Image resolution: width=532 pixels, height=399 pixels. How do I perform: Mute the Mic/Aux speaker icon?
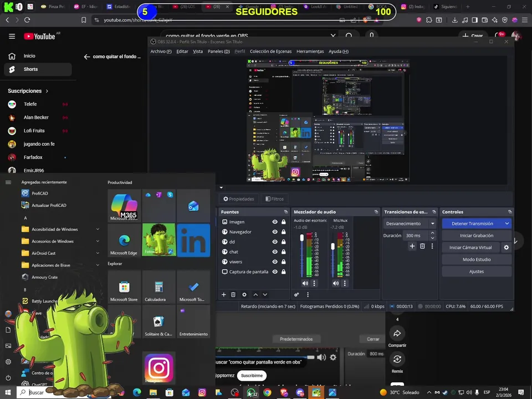pos(336,283)
